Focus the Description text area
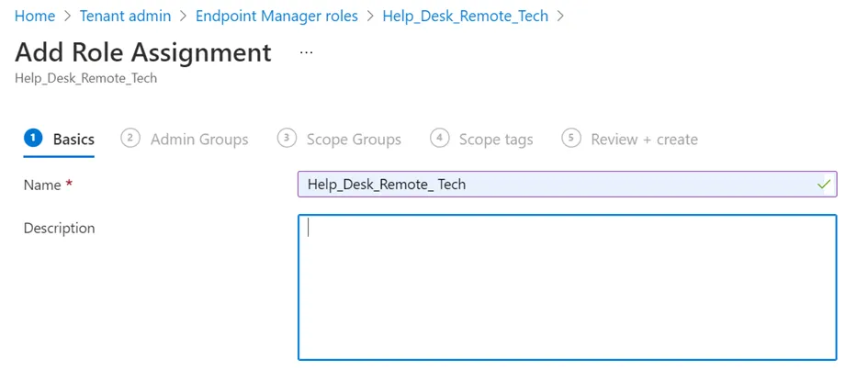The height and width of the screenshot is (382, 868). tap(567, 286)
